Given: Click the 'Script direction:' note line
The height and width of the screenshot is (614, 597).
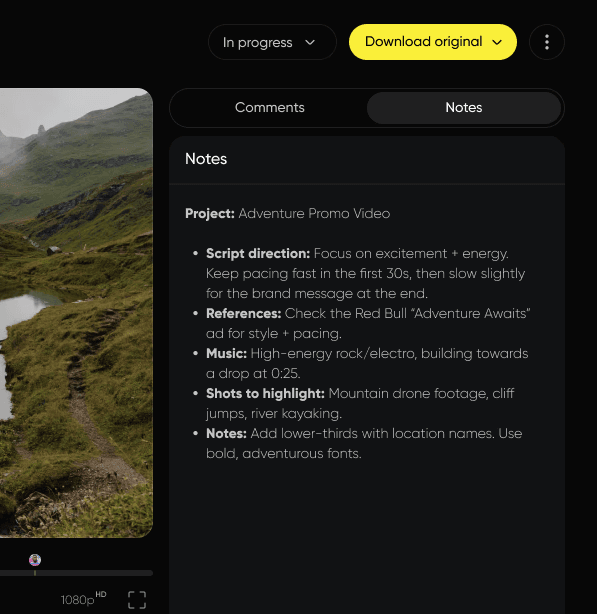Looking at the screenshot, I should (x=366, y=273).
